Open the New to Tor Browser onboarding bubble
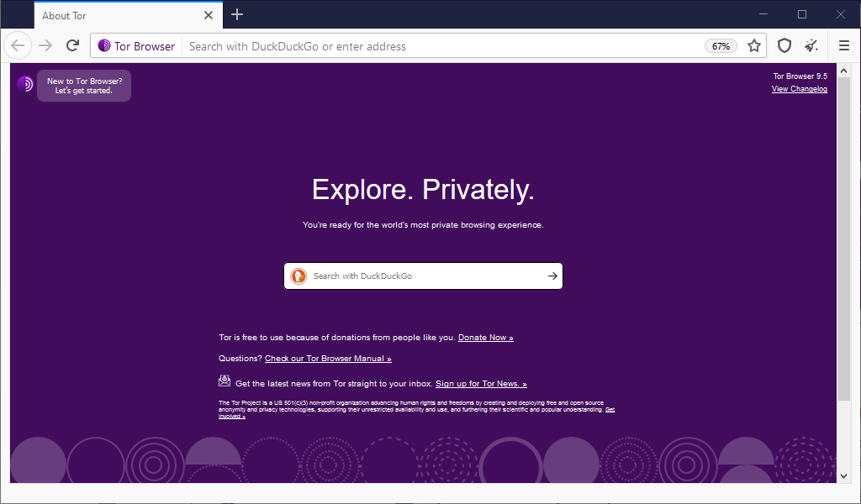This screenshot has width=861, height=504. point(84,86)
